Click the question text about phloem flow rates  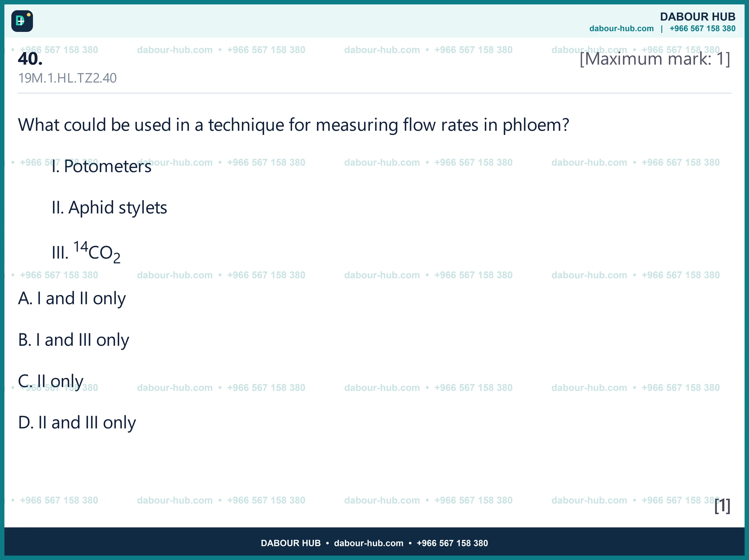(293, 125)
